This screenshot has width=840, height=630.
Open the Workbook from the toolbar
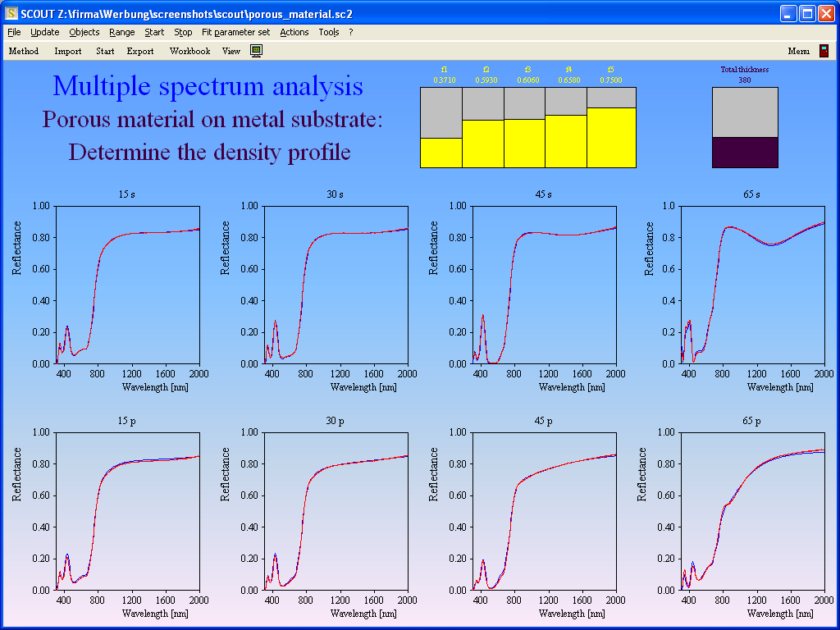pyautogui.click(x=189, y=51)
